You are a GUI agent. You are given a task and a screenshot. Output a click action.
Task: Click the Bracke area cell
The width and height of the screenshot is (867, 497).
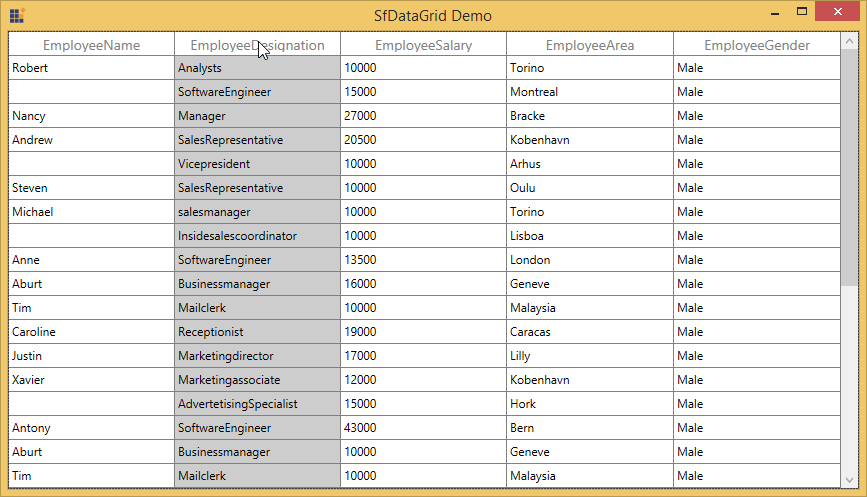click(x=589, y=116)
